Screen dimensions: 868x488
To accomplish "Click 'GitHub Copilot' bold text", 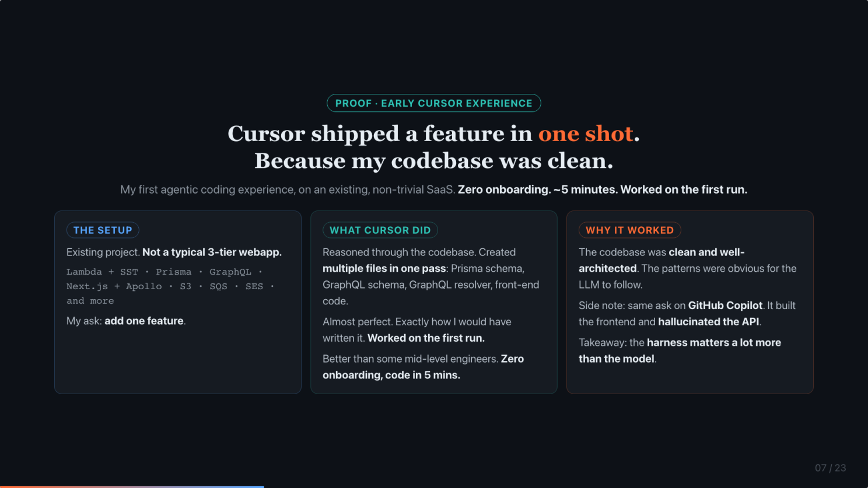I will point(725,306).
